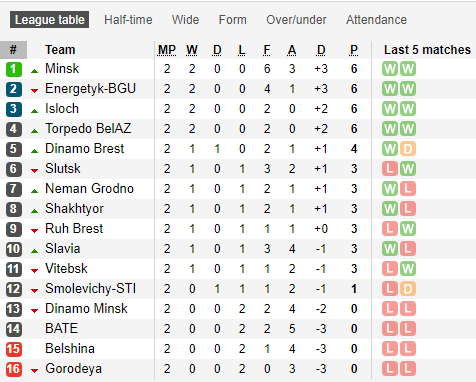
Task: Go to the Shakhtyor team page
Action: point(74,209)
